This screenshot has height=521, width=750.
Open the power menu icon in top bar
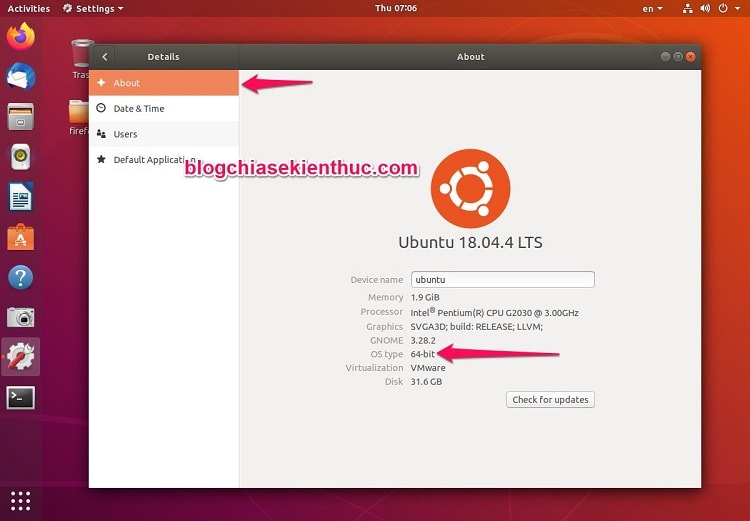point(723,9)
